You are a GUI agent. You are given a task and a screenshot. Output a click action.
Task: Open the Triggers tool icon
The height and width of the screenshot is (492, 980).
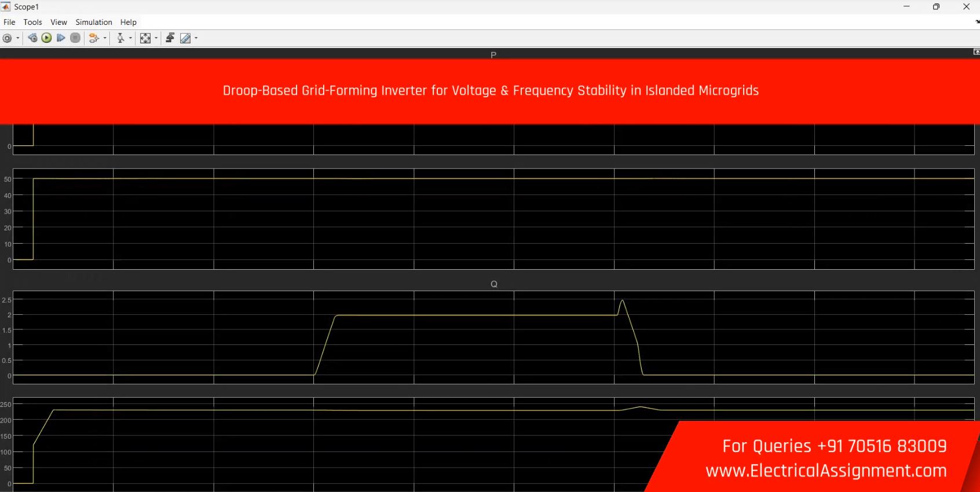point(170,38)
